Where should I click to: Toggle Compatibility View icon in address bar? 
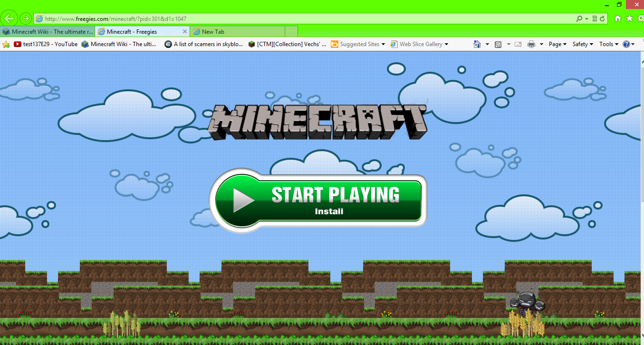click(595, 19)
